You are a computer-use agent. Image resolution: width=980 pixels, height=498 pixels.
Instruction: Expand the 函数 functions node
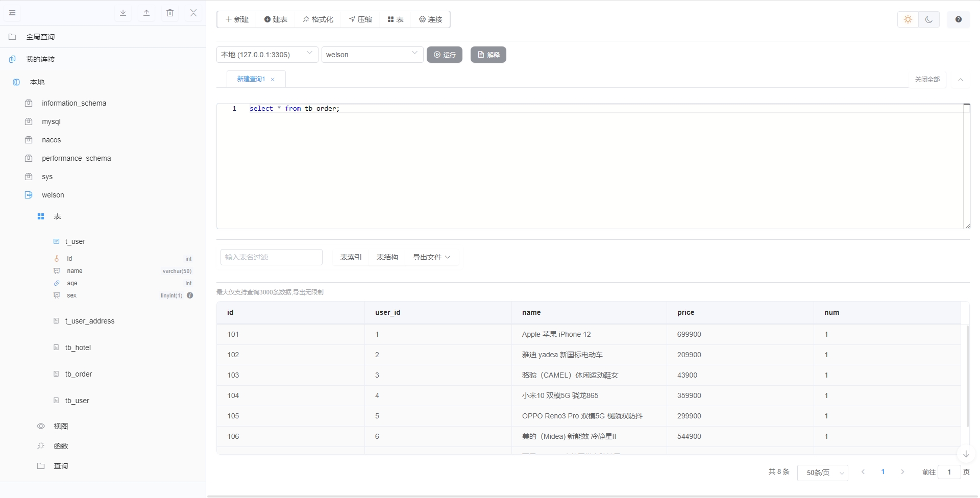(x=60, y=446)
